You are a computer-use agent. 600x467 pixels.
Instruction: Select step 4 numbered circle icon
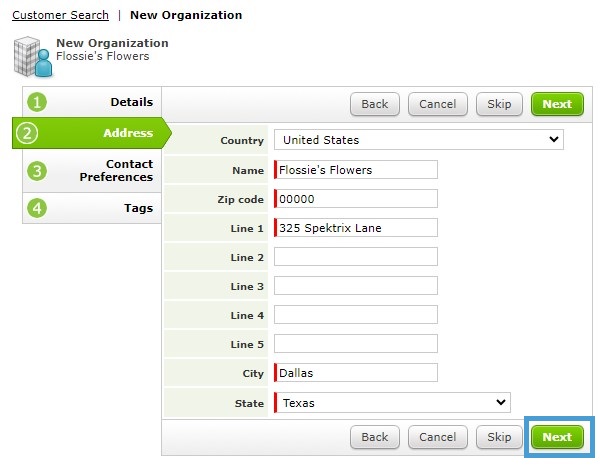[37, 208]
